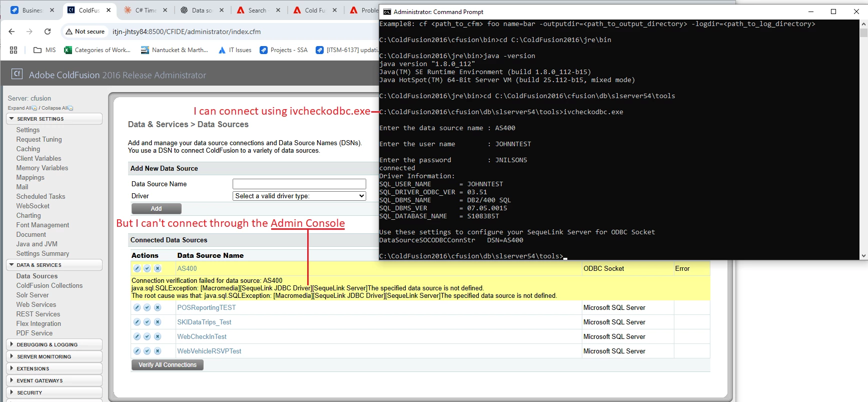
Task: Open the Web Services page
Action: (x=36, y=305)
